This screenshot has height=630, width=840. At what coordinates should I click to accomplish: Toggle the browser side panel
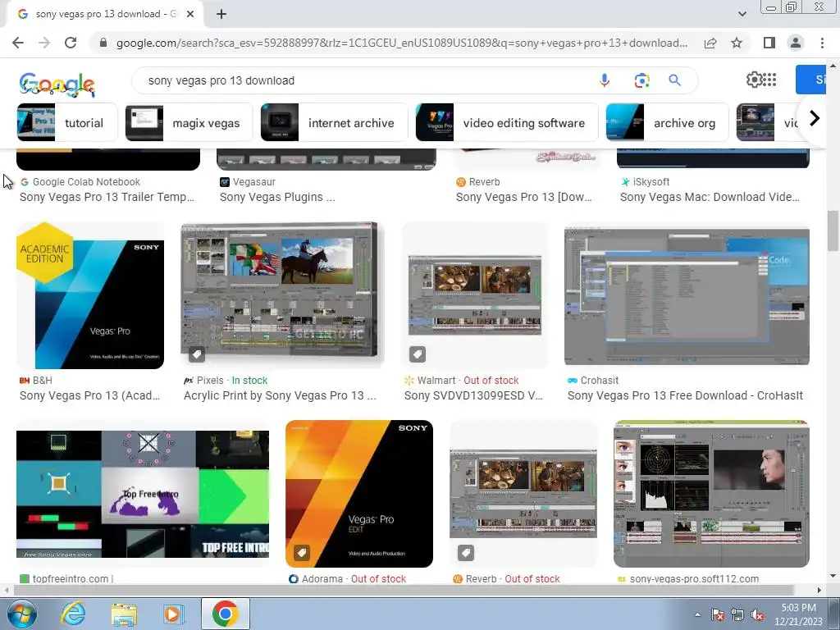[769, 43]
